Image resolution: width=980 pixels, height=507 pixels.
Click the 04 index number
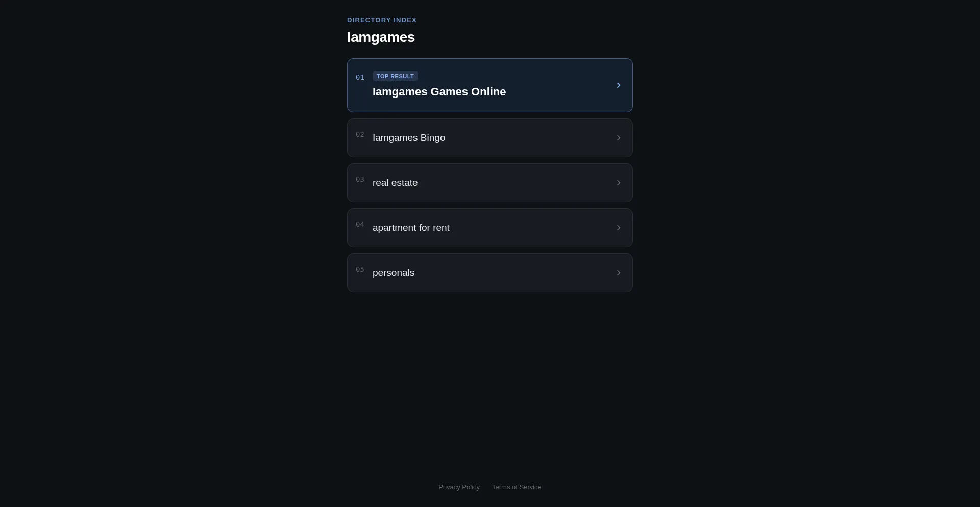point(360,225)
